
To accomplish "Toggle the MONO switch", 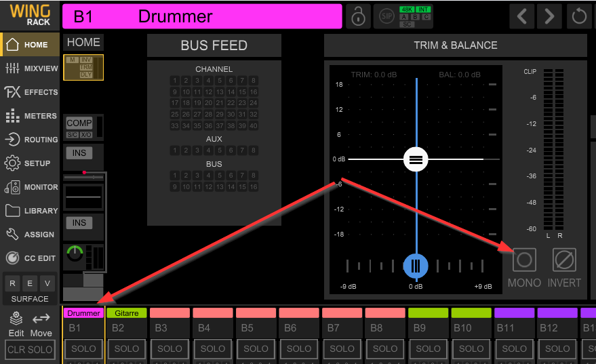I will [524, 260].
